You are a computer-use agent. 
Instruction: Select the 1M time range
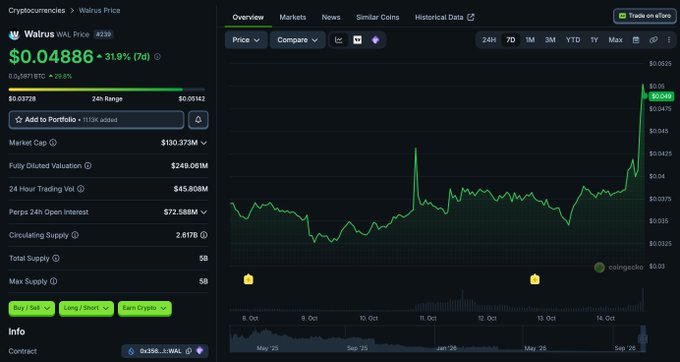(x=530, y=40)
